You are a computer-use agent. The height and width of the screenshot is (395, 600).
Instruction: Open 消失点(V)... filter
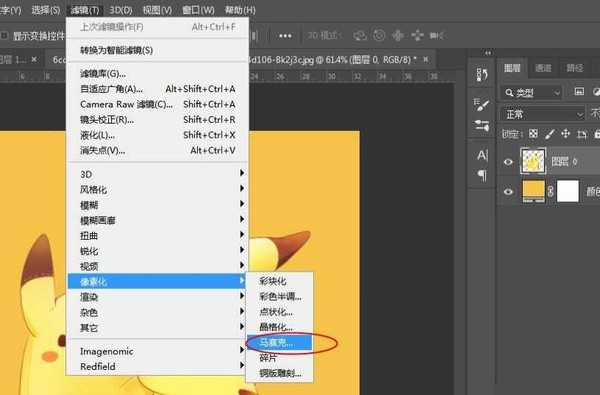click(x=157, y=150)
